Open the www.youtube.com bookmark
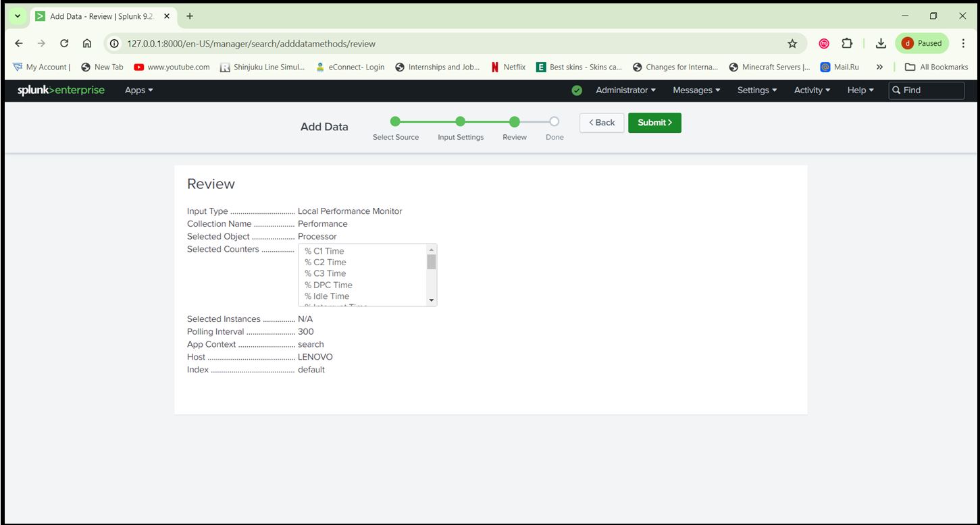The image size is (980, 525). pos(172,67)
